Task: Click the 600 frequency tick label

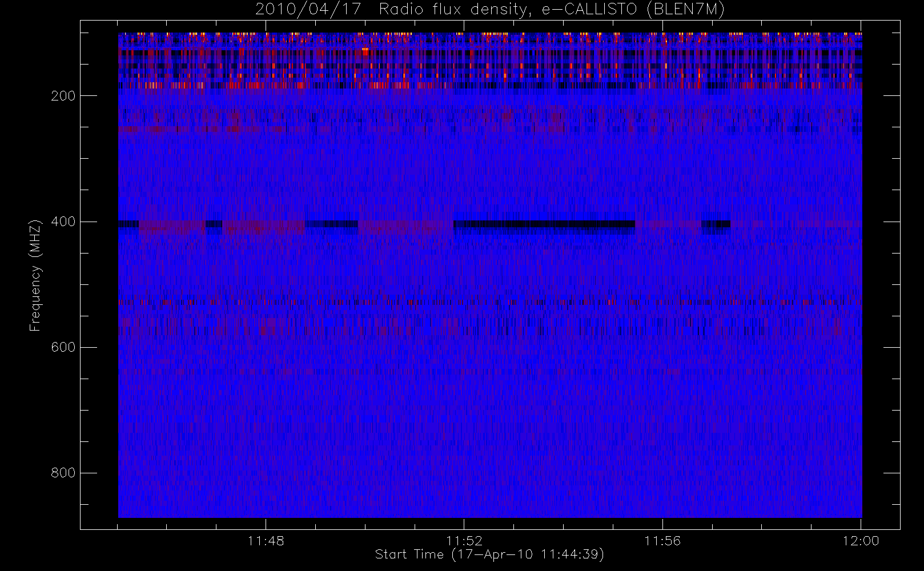Action: (x=63, y=347)
